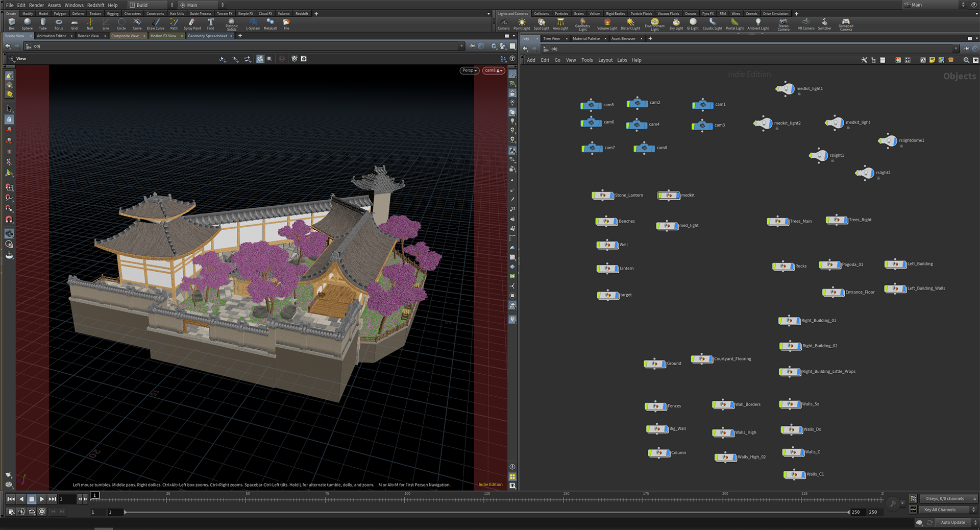Toggle display flag on Pagoda_01 node

tap(838, 264)
